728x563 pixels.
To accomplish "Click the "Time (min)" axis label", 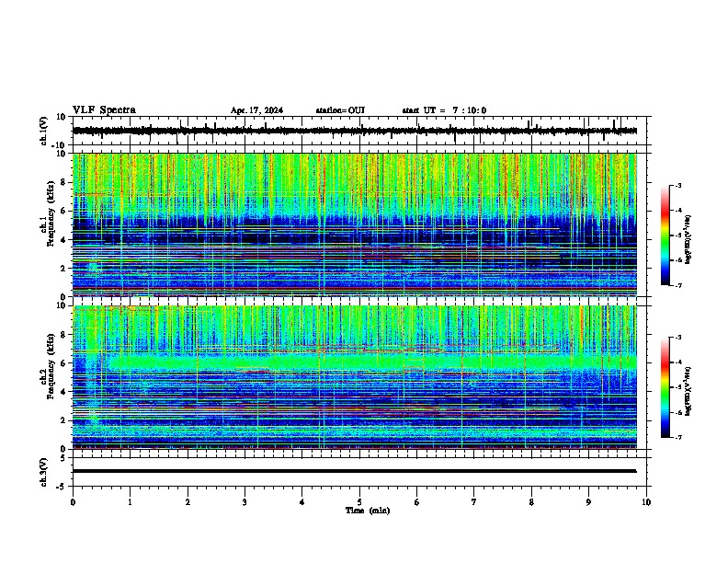I will [x=368, y=511].
